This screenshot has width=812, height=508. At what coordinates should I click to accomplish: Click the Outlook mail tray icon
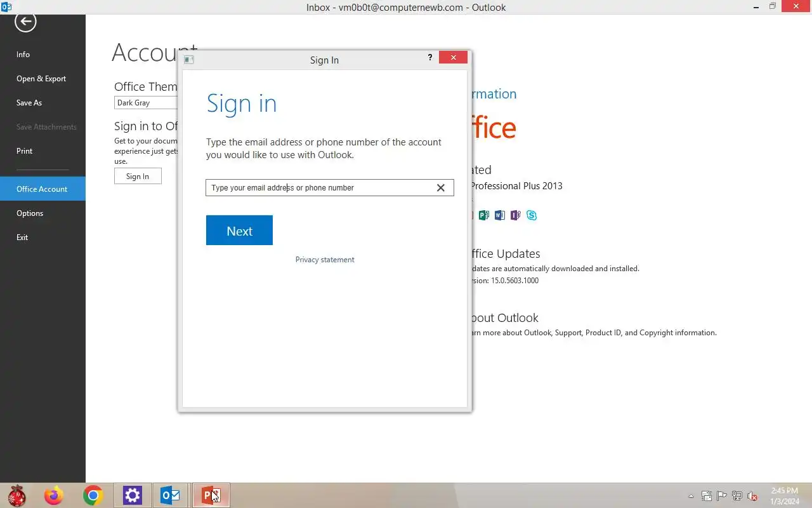[x=706, y=497]
